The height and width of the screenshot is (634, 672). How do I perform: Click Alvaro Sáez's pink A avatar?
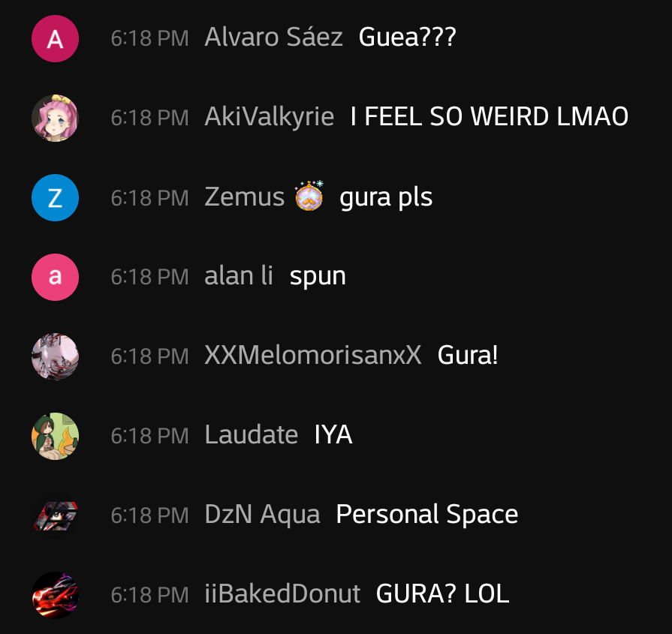pos(56,38)
